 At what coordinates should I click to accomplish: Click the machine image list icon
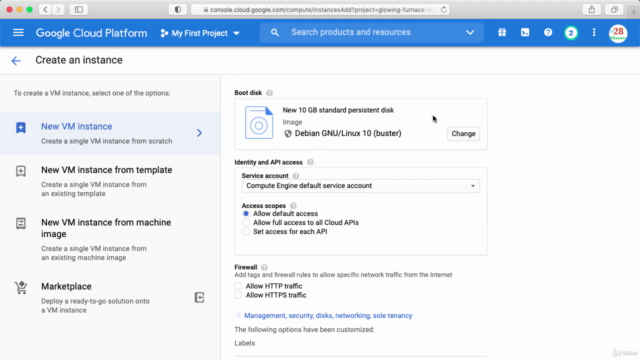(x=21, y=223)
